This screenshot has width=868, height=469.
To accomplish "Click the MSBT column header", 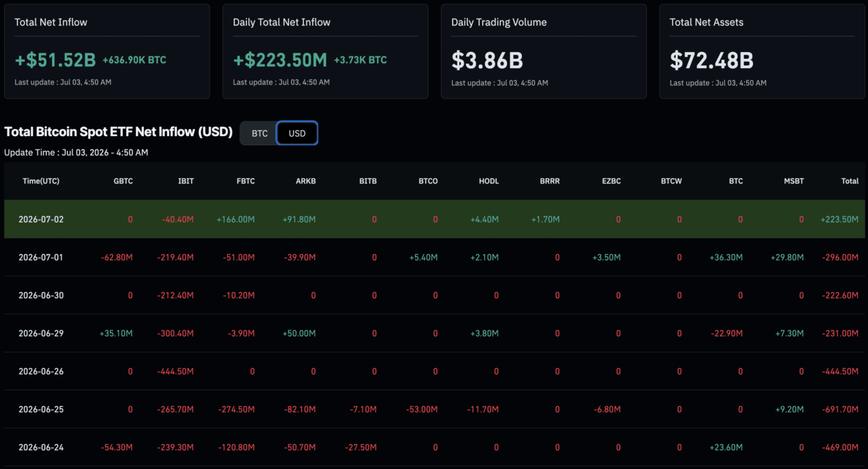I will (x=793, y=181).
